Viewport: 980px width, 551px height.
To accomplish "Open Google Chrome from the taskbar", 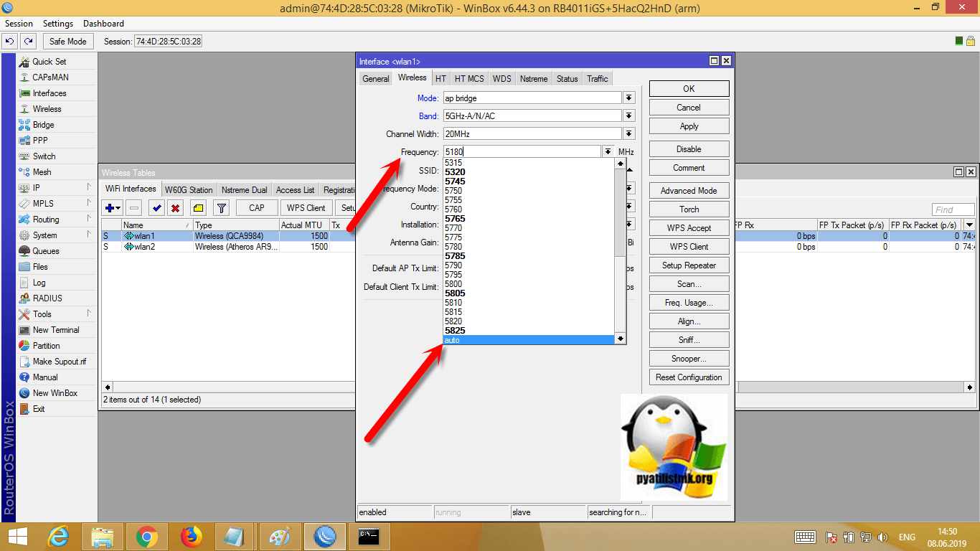I will [147, 536].
